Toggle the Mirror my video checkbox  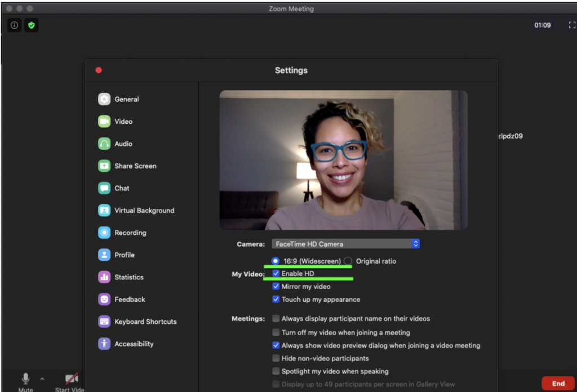point(276,286)
